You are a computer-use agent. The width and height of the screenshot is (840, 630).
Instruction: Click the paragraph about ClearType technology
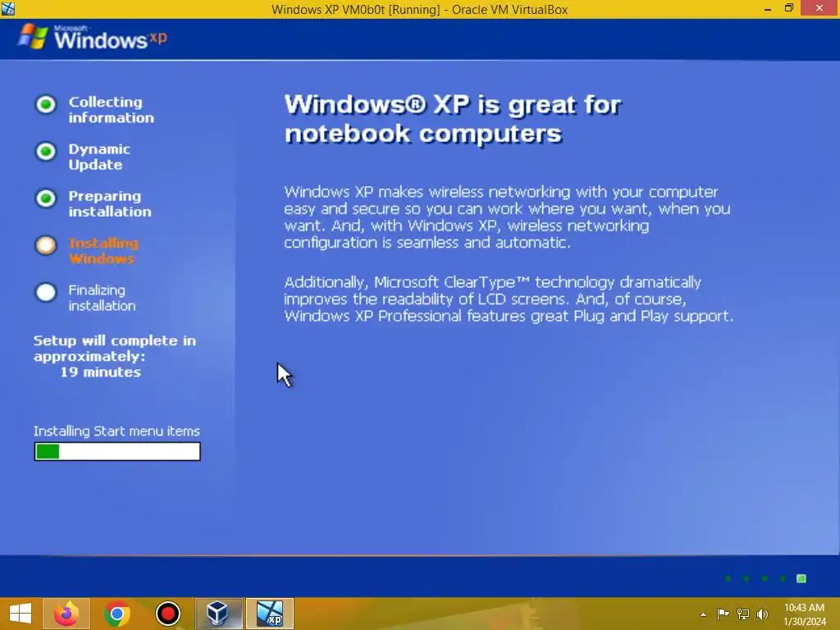509,299
